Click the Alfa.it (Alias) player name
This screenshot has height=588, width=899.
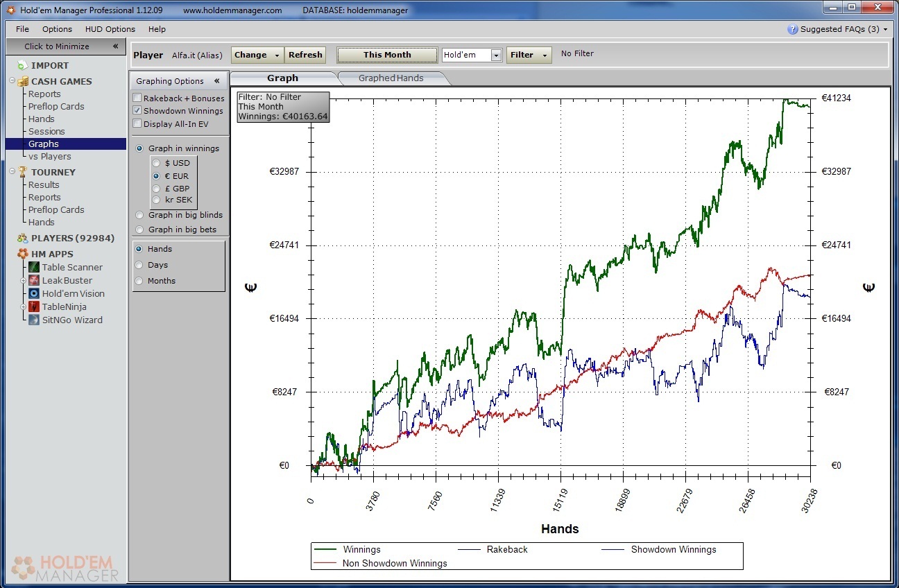[x=197, y=55]
